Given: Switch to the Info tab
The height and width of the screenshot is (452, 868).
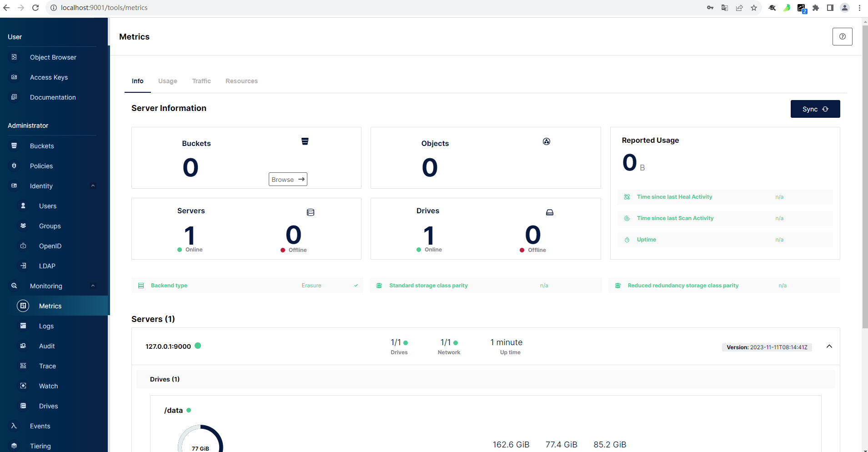Looking at the screenshot, I should (137, 81).
